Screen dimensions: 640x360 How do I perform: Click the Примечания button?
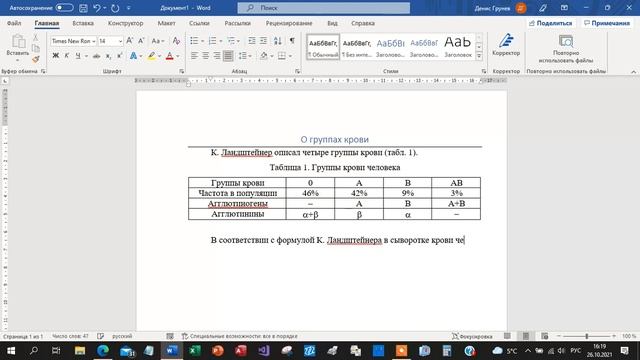(x=607, y=23)
